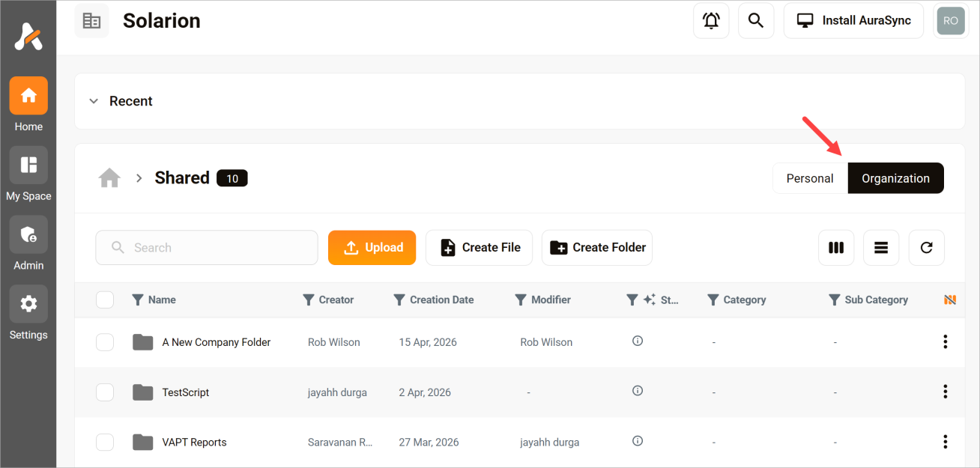Switch to the column view layout icon

coord(836,248)
